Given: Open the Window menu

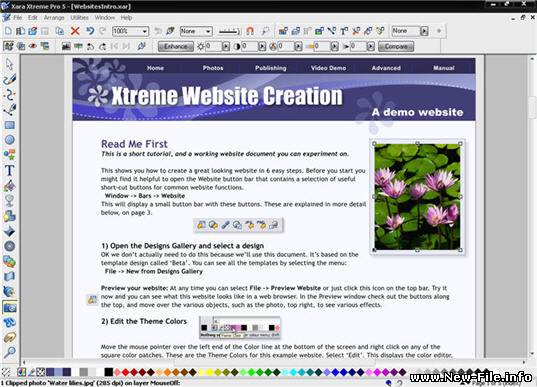Looking at the screenshot, I should point(105,17).
